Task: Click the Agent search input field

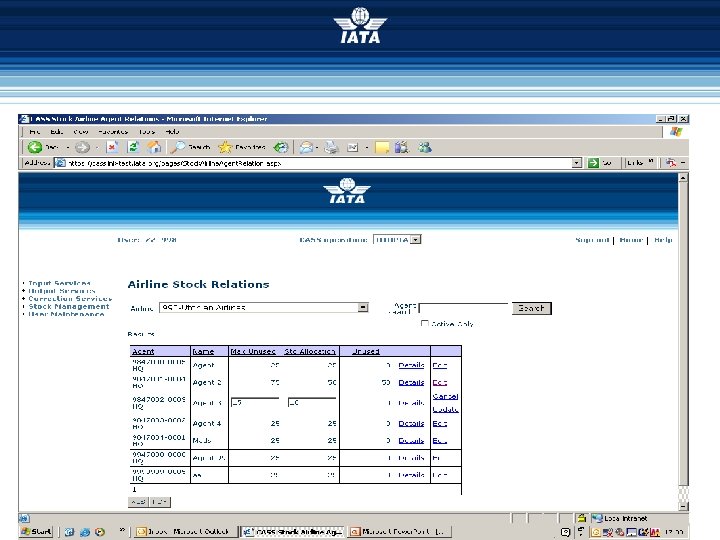Action: click(464, 308)
